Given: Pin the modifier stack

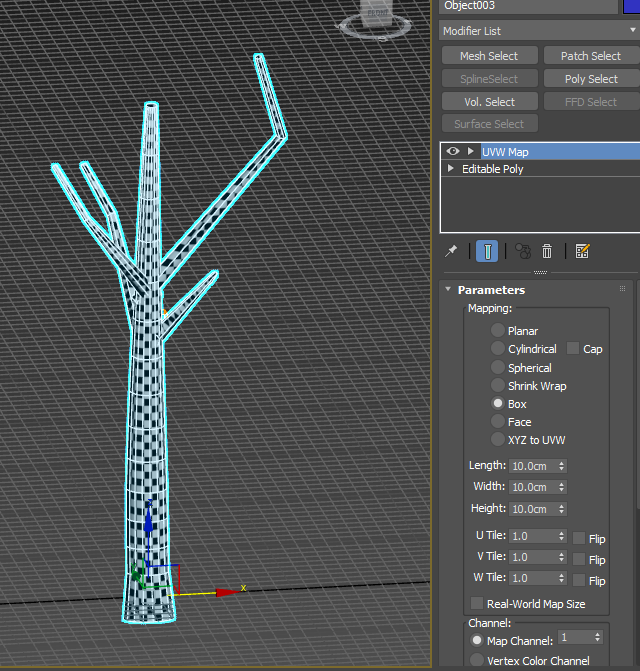Looking at the screenshot, I should pyautogui.click(x=451, y=251).
